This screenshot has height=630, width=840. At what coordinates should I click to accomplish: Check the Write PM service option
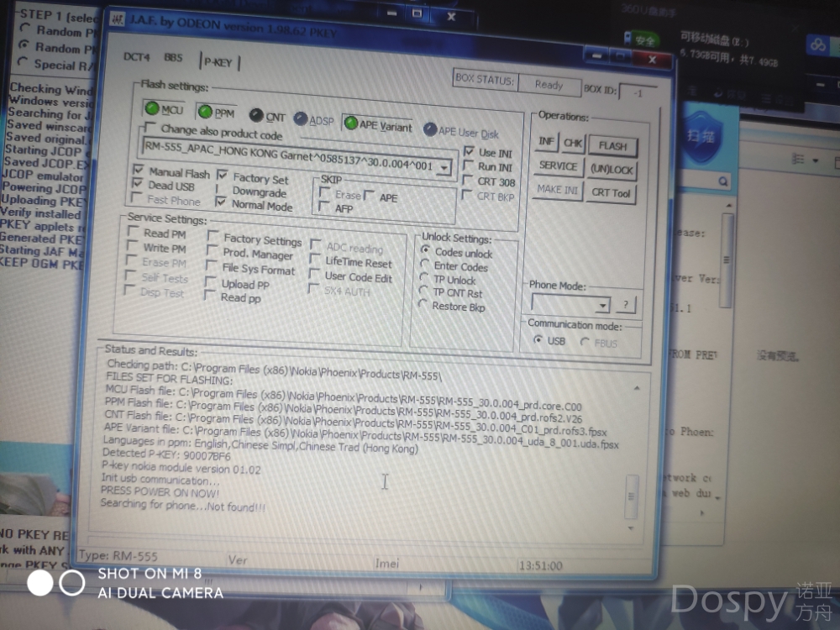pos(132,246)
